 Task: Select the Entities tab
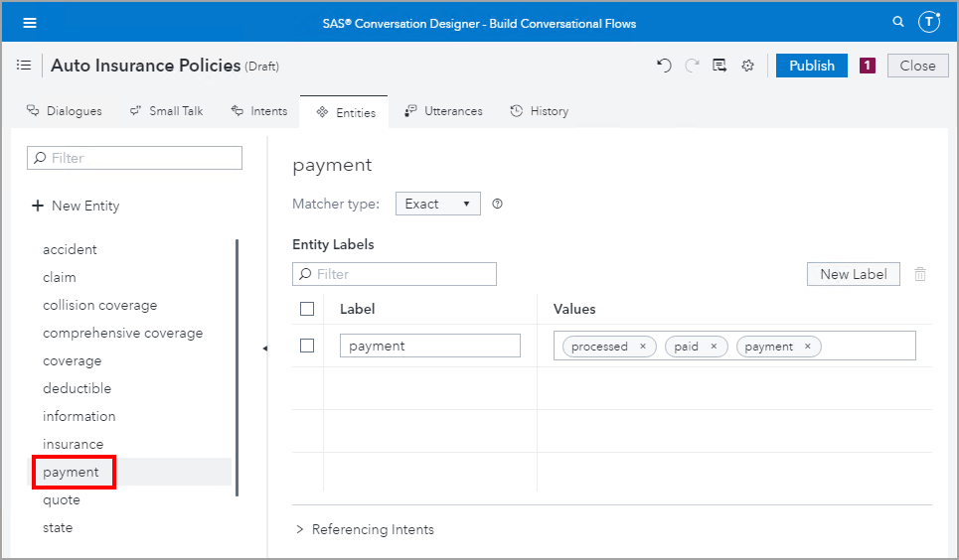(345, 112)
